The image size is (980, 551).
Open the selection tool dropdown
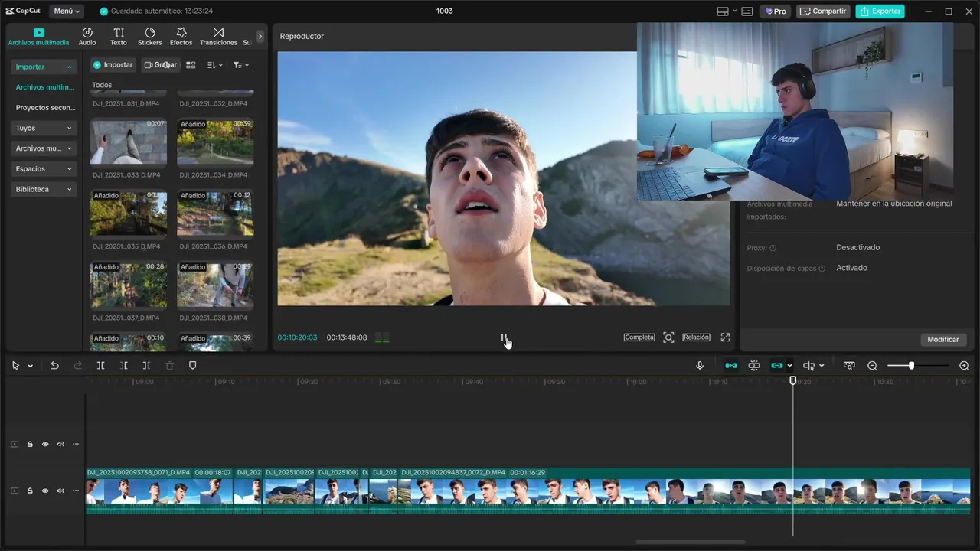tap(31, 366)
